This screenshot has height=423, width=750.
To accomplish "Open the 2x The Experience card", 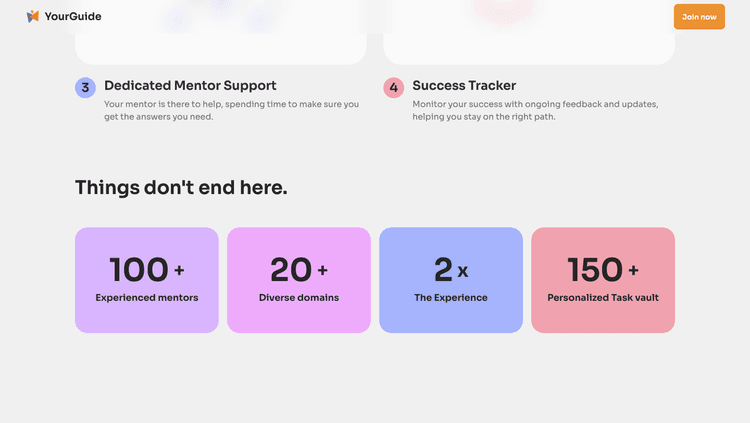I will pyautogui.click(x=451, y=280).
